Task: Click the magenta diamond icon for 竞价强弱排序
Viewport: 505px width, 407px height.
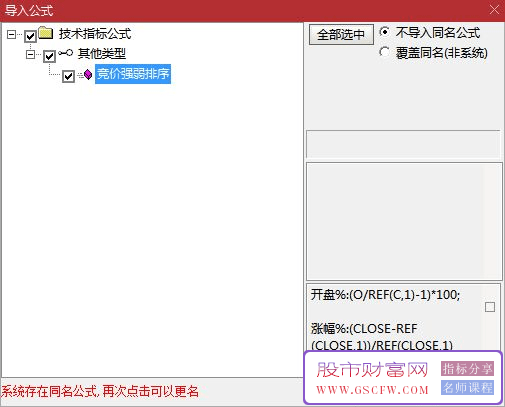Action: pyautogui.click(x=88, y=74)
